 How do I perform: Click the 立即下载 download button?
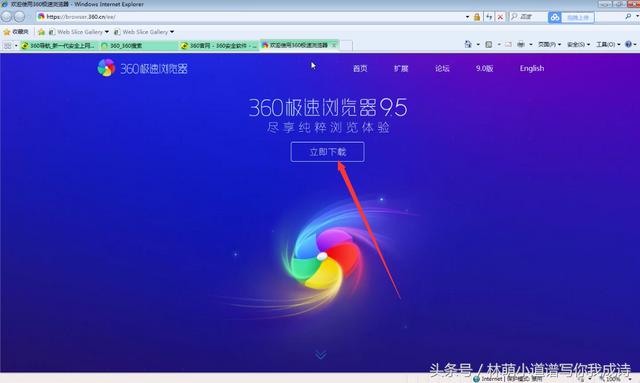pos(327,152)
